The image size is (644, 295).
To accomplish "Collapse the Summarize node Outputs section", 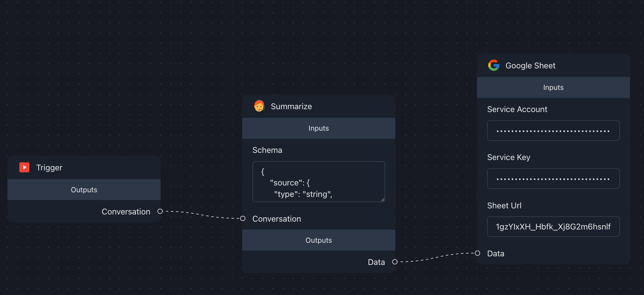I will click(318, 240).
